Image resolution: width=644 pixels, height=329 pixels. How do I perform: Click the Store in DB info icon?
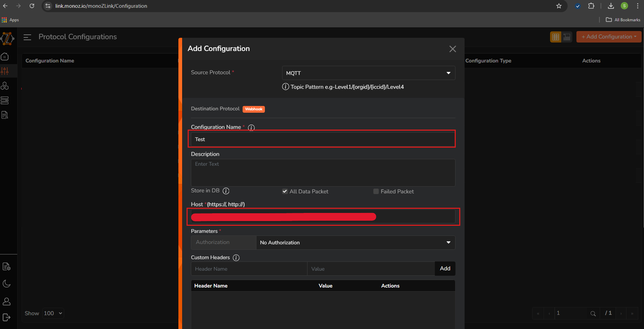point(226,191)
